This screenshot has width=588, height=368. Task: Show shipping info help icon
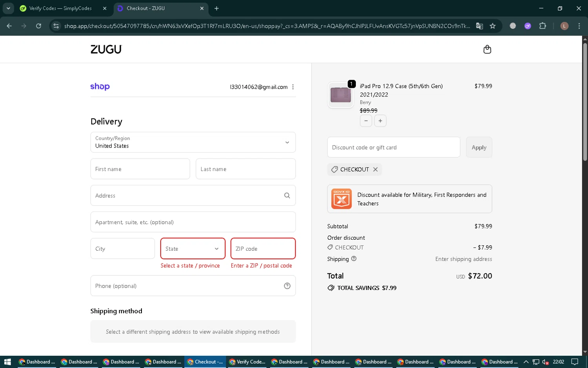pos(354,259)
